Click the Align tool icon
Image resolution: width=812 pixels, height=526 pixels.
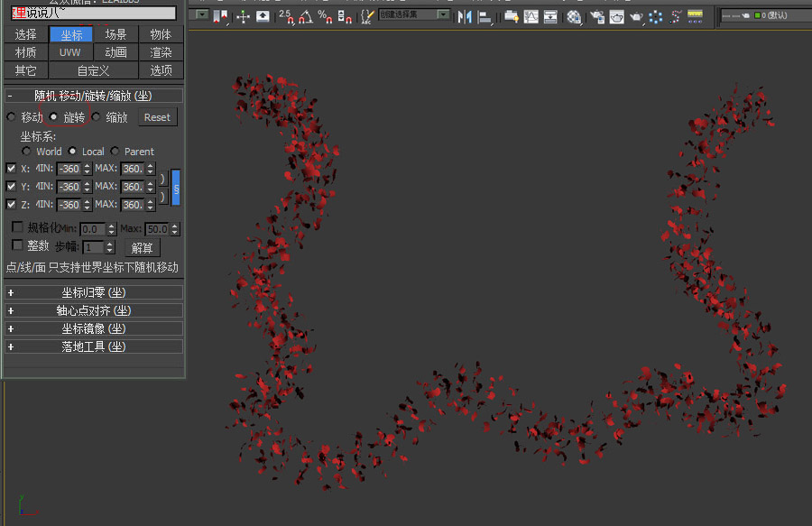484,16
